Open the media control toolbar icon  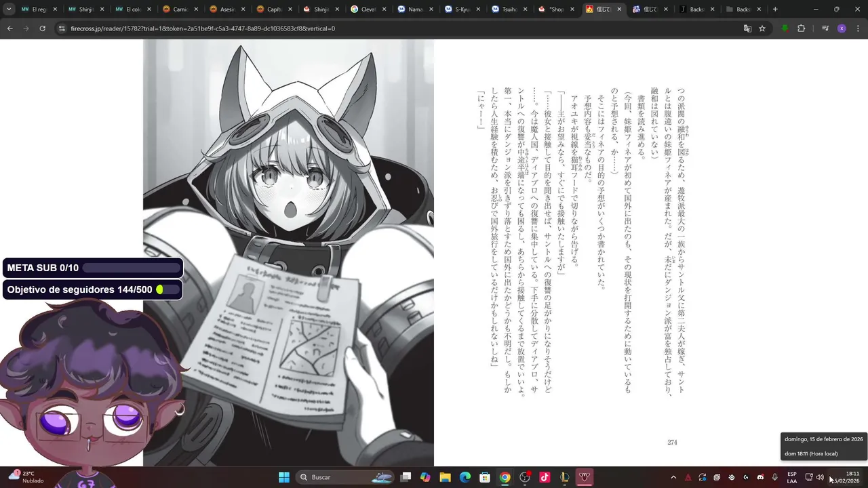[825, 28]
